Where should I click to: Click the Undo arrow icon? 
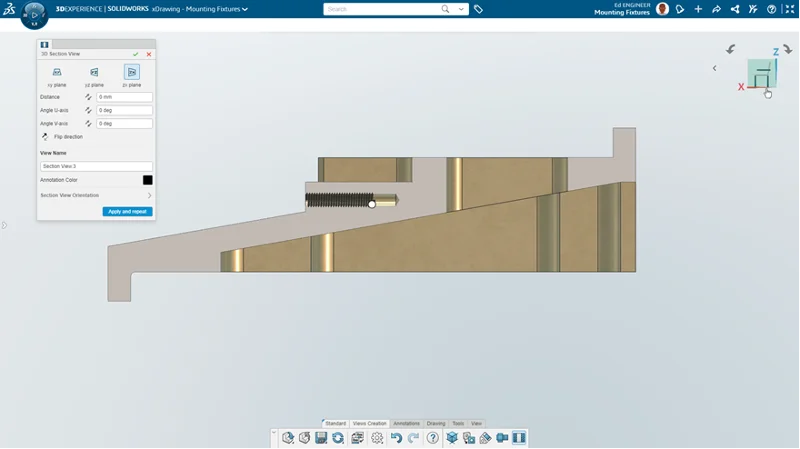pos(396,438)
